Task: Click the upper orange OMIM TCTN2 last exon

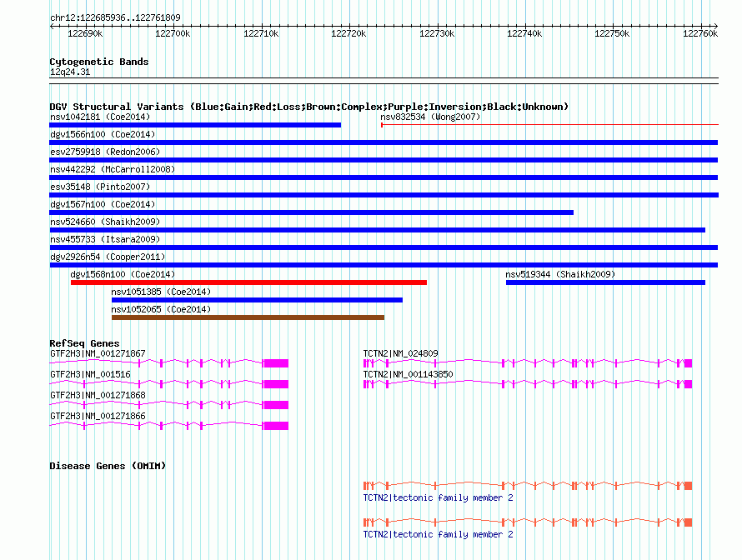Action: point(688,486)
